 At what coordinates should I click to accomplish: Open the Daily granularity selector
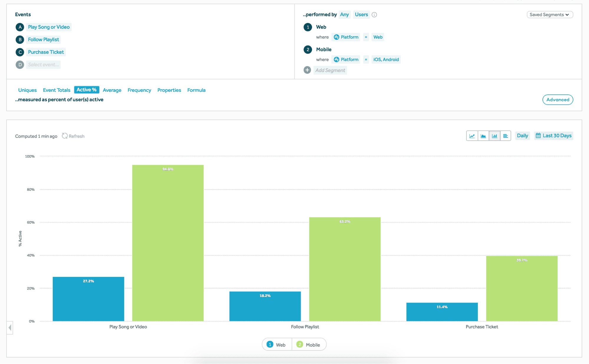[522, 135]
